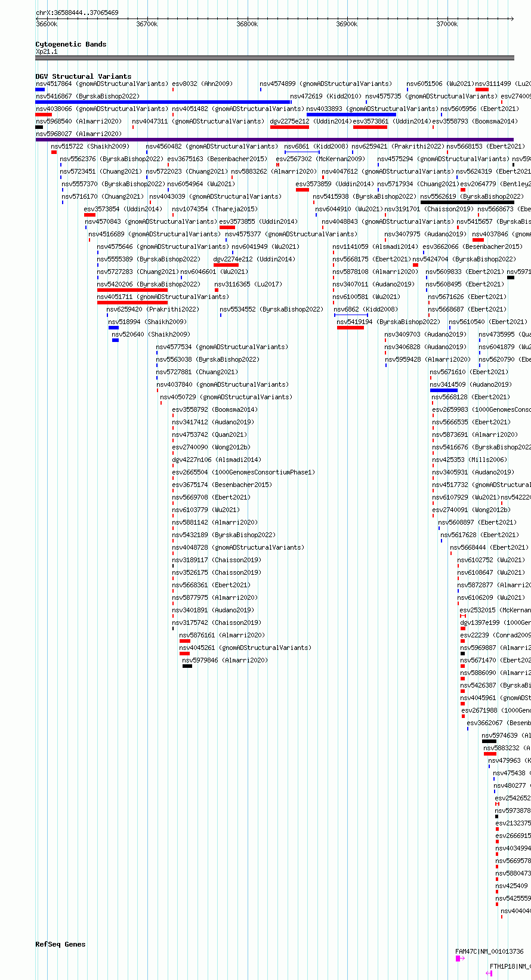Open nsv6862 (Kidd2008) variant
531x980 pixels.
click(x=366, y=309)
